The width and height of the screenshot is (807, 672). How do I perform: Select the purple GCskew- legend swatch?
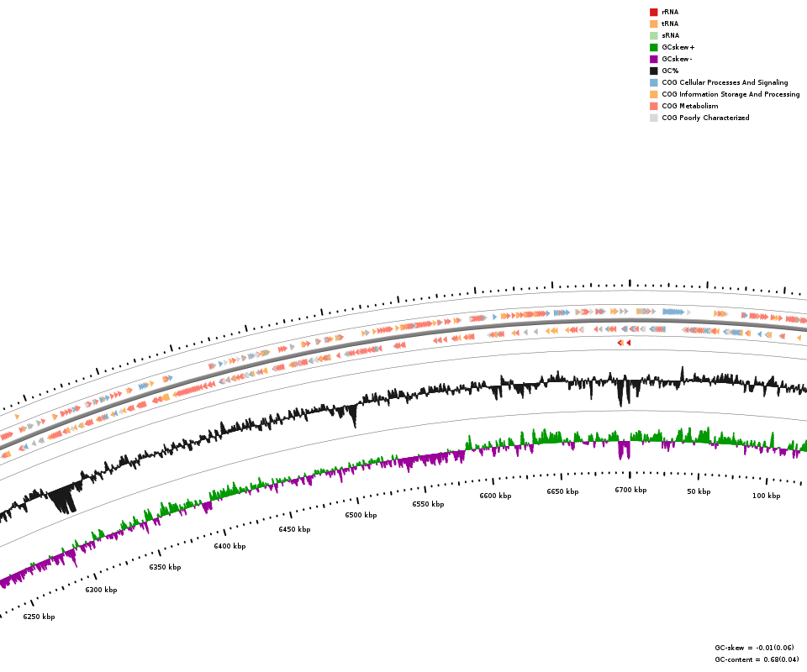click(653, 60)
